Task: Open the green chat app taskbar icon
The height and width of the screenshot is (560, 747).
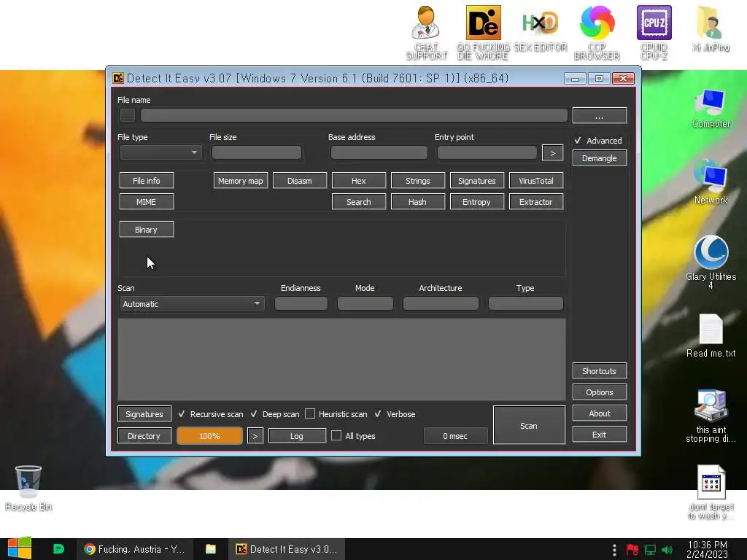Action: 58,549
